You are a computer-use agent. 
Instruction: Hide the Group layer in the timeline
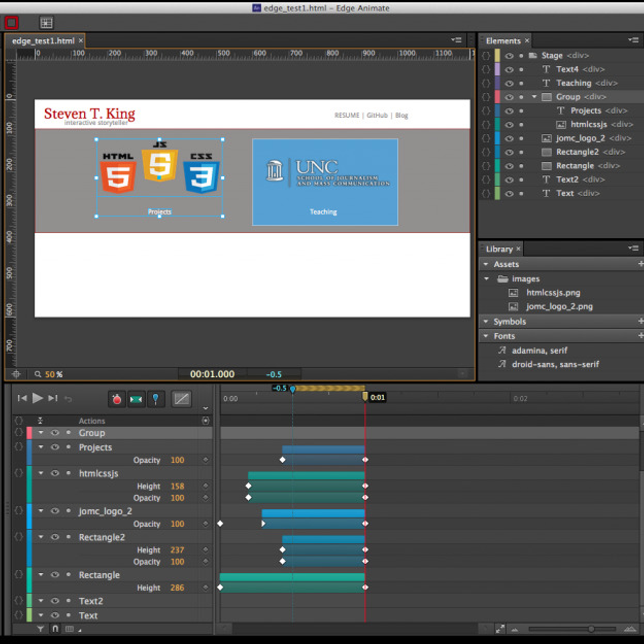[55, 433]
